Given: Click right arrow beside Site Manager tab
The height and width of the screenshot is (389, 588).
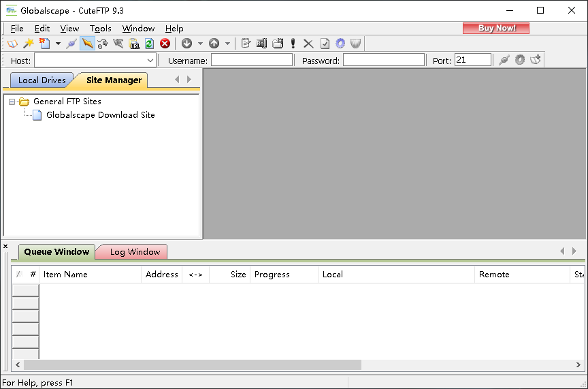Looking at the screenshot, I should (189, 79).
